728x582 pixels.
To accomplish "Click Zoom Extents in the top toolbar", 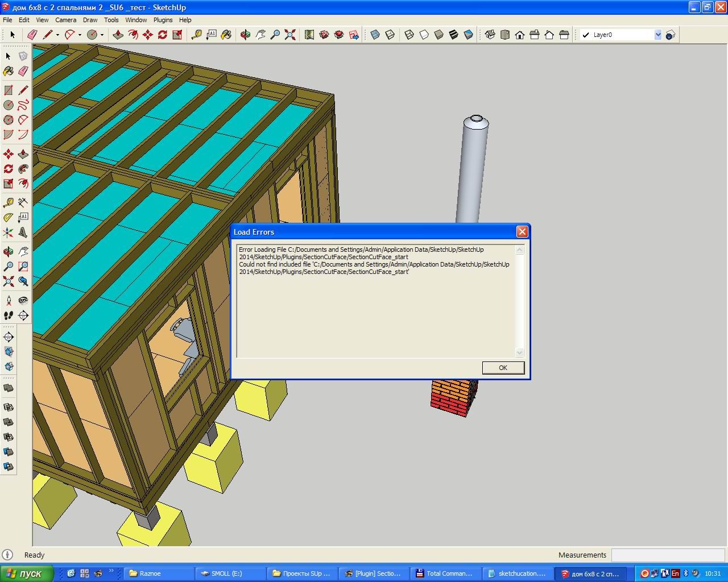I will pyautogui.click(x=289, y=35).
